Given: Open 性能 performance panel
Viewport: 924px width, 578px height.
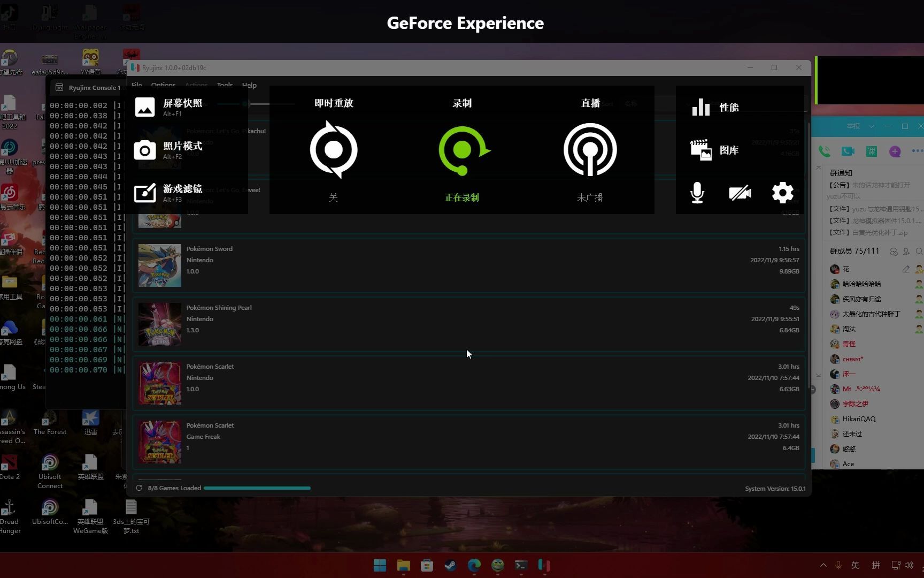Looking at the screenshot, I should tap(715, 107).
